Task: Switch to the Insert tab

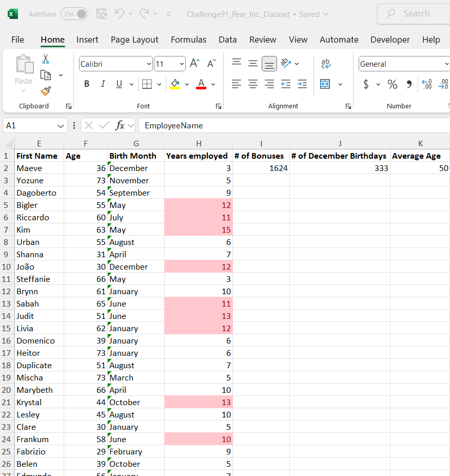Action: (x=87, y=40)
